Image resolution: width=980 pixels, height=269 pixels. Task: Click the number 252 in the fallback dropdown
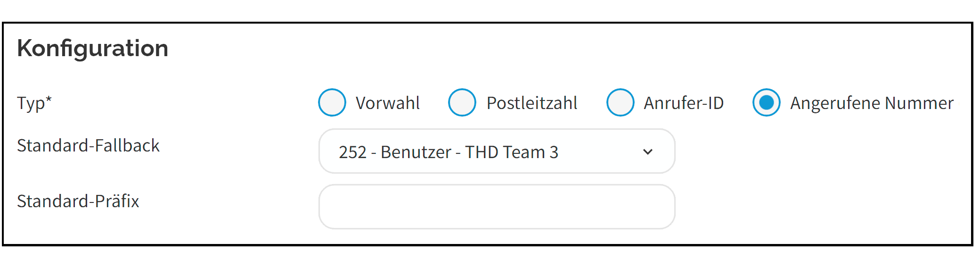(352, 152)
